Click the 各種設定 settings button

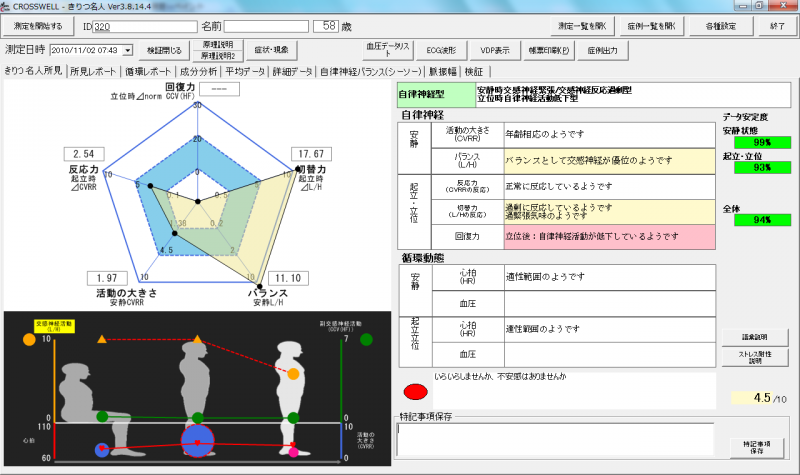(714, 24)
